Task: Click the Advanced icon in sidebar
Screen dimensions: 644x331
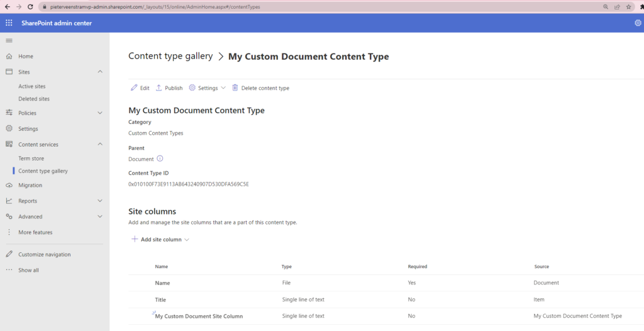Action: (x=9, y=216)
